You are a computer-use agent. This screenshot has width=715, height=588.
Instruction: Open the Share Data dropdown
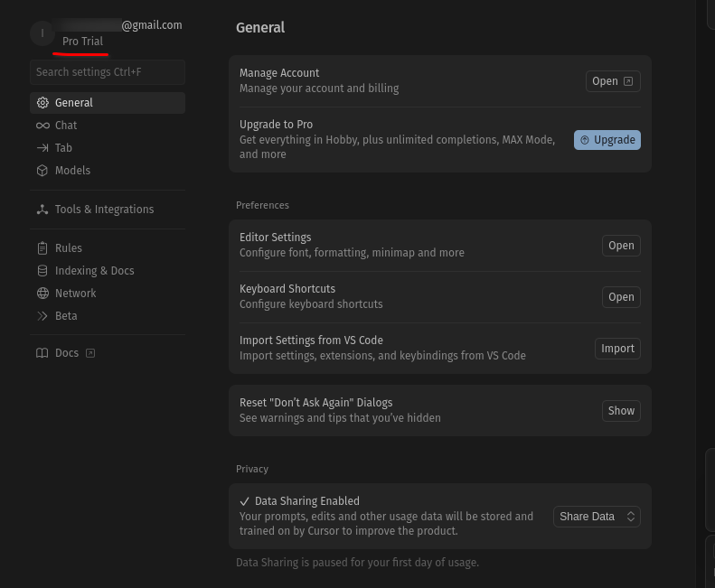point(597,517)
